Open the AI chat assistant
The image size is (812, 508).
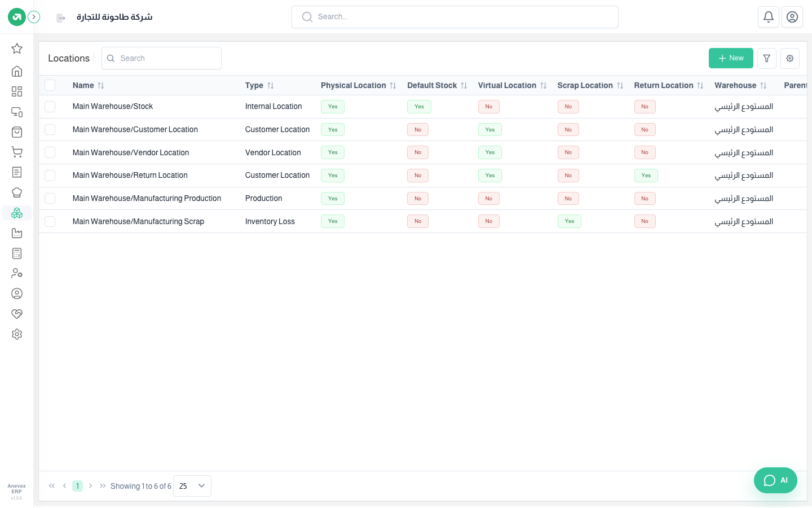click(775, 480)
